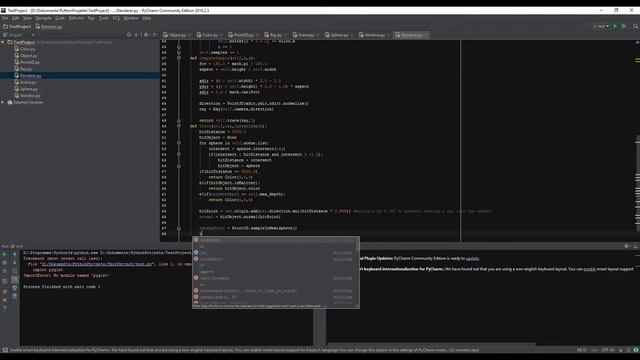Viewport: 640px width, 360px height.
Task: Open the Help menu
Action: [147, 18]
